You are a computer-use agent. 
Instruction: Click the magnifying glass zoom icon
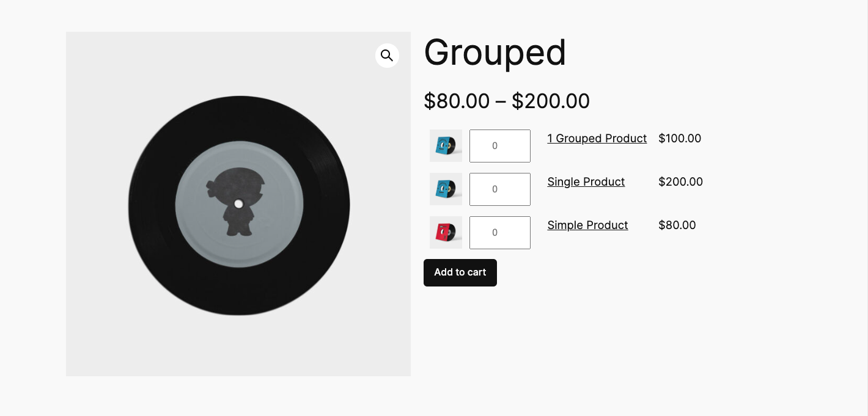387,56
